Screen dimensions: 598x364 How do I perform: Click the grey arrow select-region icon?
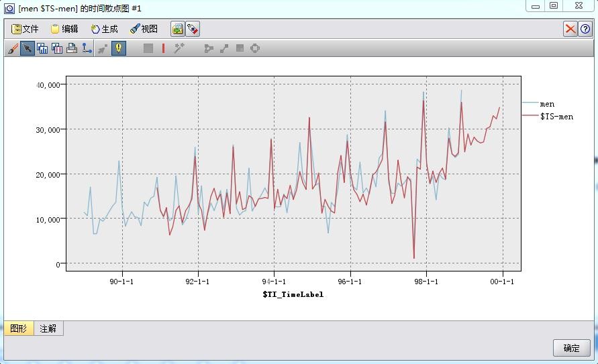(103, 48)
